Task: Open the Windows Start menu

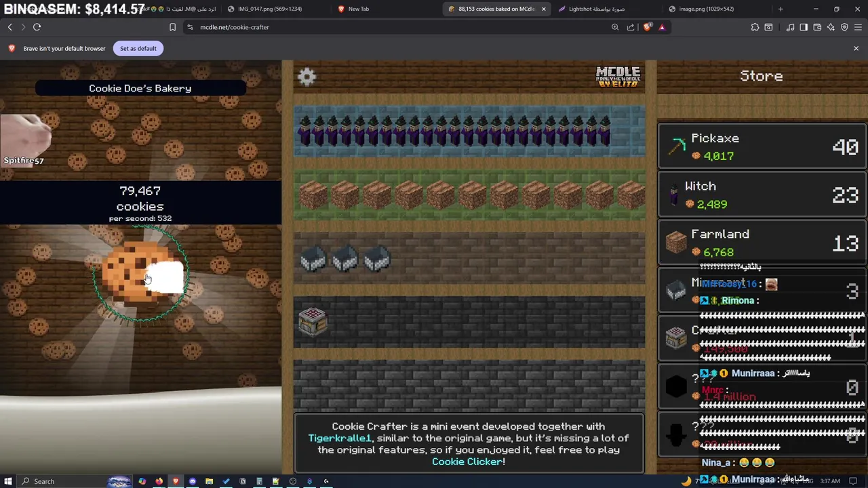Action: click(x=8, y=481)
